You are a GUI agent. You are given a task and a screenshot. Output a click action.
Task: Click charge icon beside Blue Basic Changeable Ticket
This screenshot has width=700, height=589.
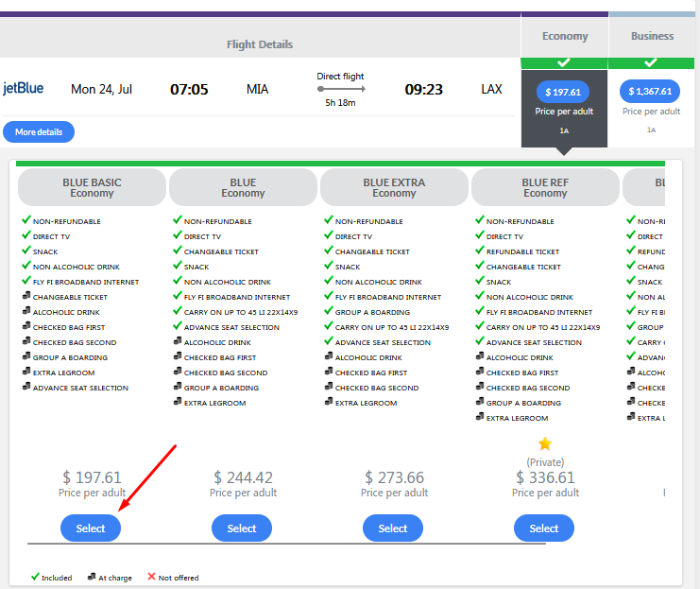[x=26, y=296]
